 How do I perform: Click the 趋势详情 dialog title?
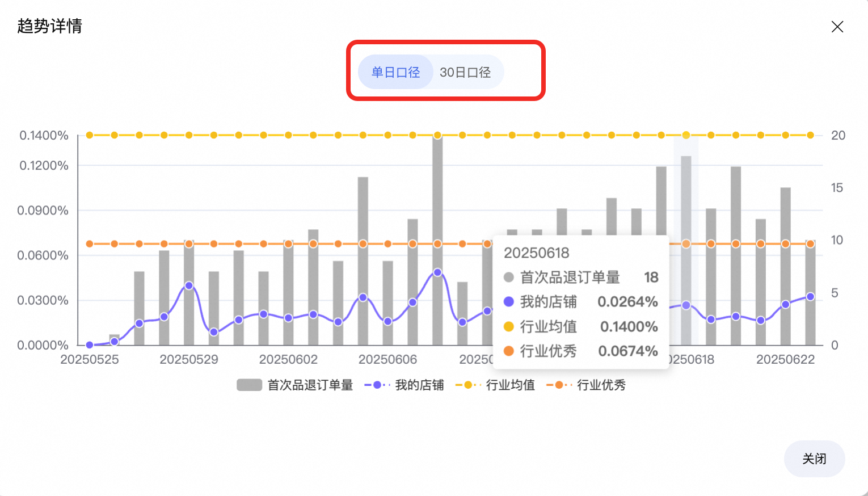50,26
